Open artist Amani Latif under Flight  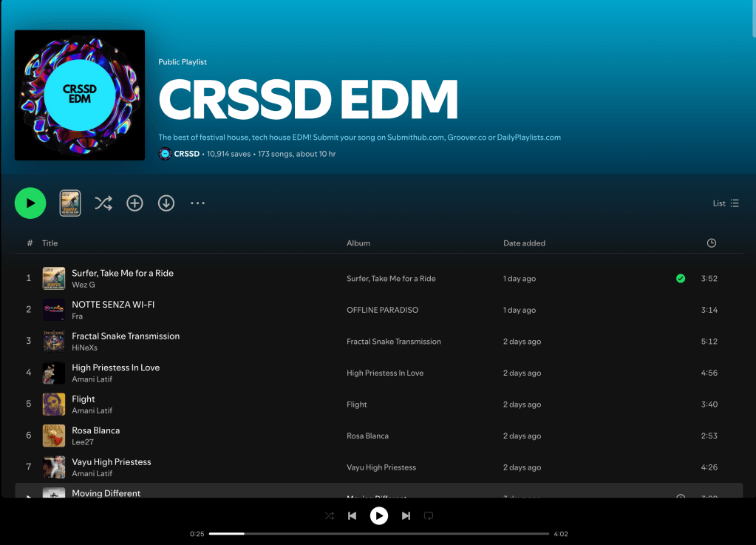coord(92,410)
